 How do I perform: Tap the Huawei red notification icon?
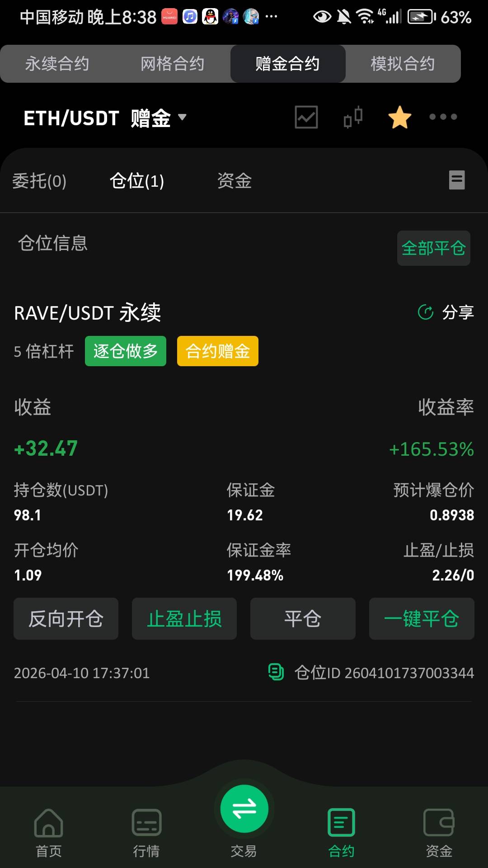click(x=170, y=17)
